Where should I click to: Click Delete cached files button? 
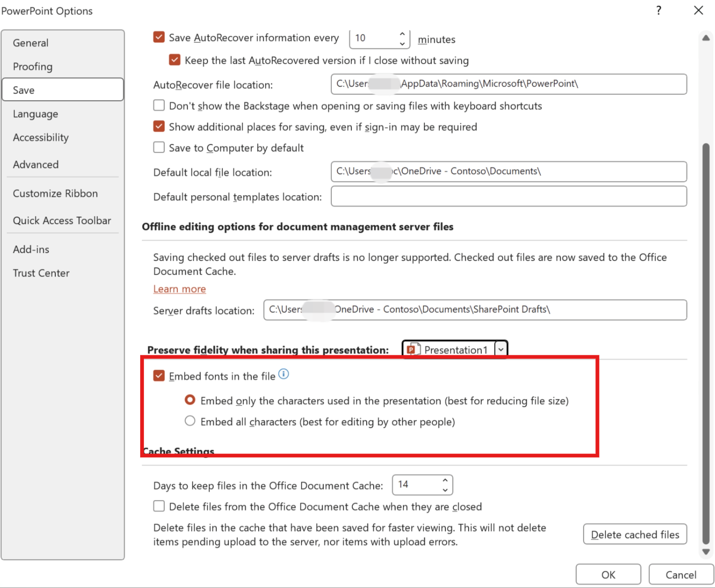tap(635, 534)
